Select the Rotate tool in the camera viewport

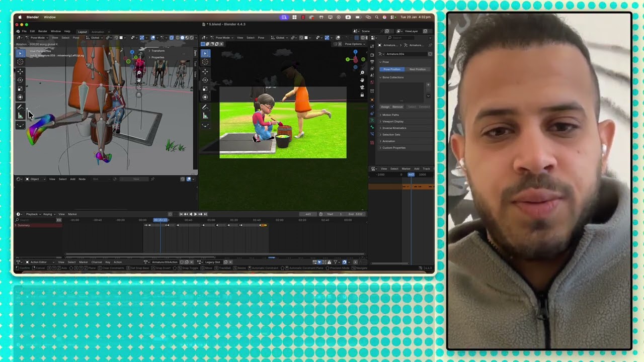(x=205, y=79)
